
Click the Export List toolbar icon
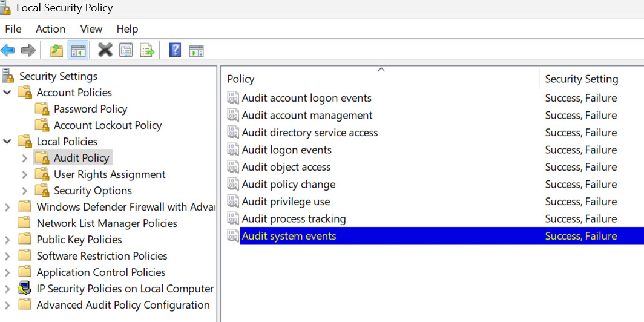(147, 51)
